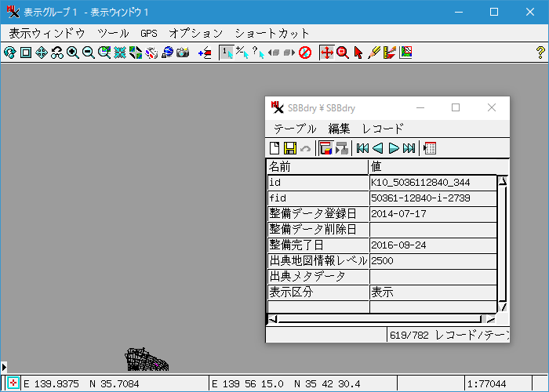549x392 pixels.
Task: Click the snapshot camera icon
Action: [x=183, y=53]
